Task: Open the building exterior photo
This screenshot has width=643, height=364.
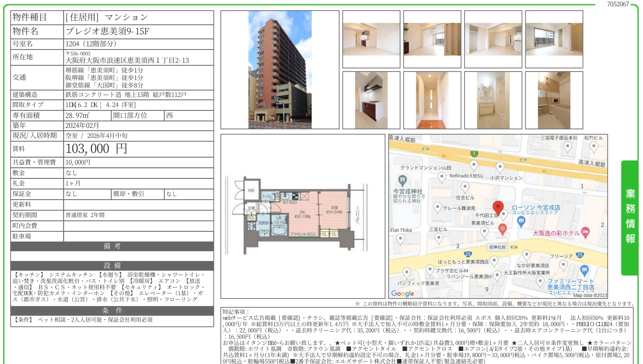Action: 280,70
